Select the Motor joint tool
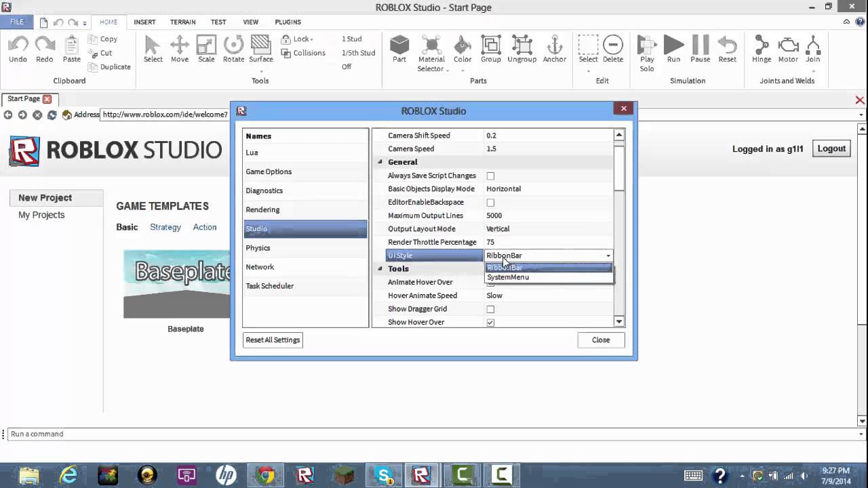868x488 pixels. 788,45
